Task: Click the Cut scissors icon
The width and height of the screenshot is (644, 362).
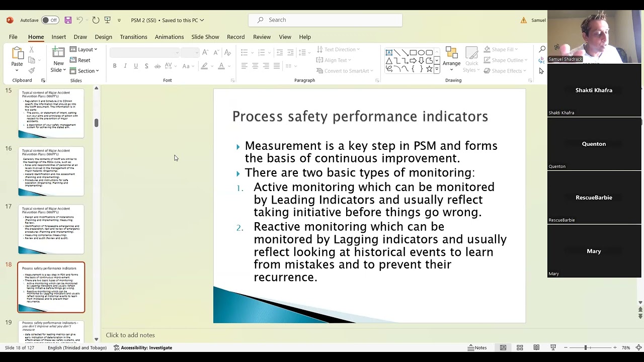Action: [31, 49]
